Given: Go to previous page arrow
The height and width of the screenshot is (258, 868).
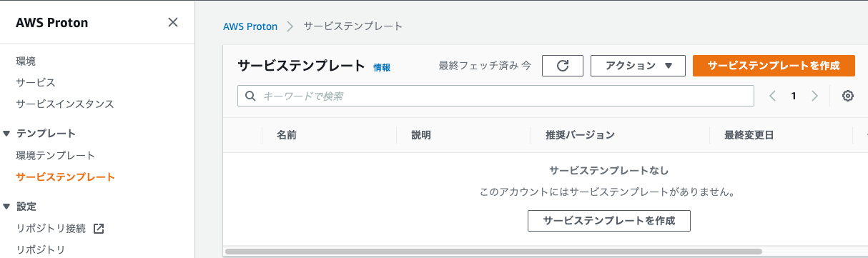Looking at the screenshot, I should pyautogui.click(x=772, y=96).
